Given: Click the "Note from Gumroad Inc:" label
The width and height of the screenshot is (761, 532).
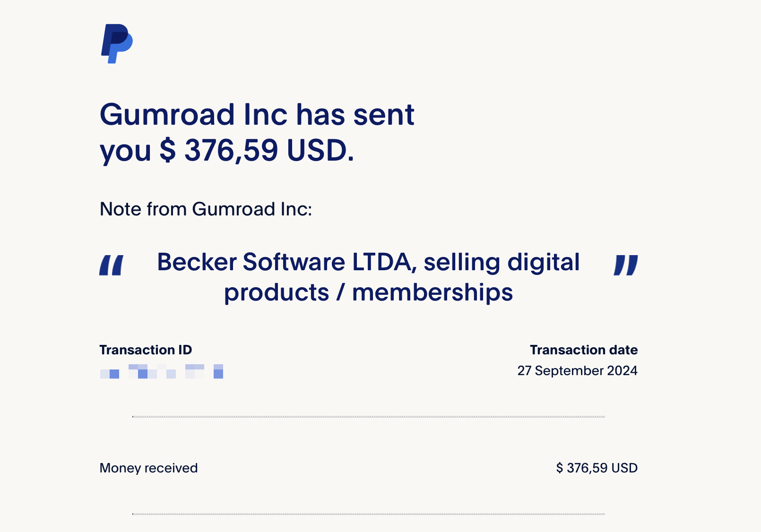Looking at the screenshot, I should click(206, 209).
